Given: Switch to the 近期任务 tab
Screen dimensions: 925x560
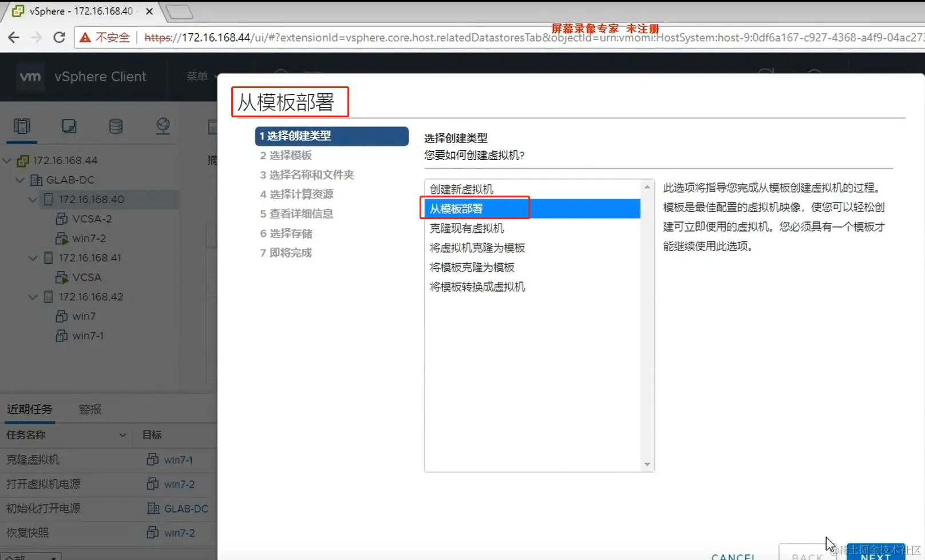Looking at the screenshot, I should click(30, 409).
